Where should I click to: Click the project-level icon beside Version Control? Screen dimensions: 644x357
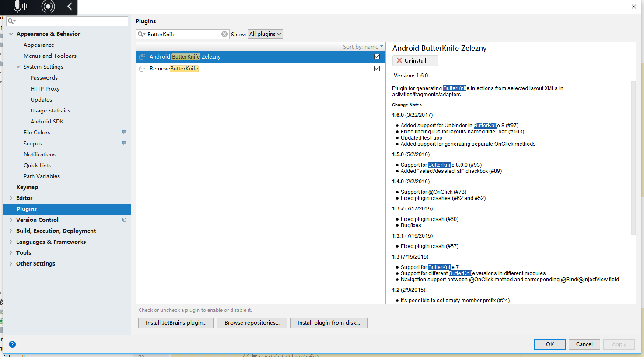[x=124, y=220]
